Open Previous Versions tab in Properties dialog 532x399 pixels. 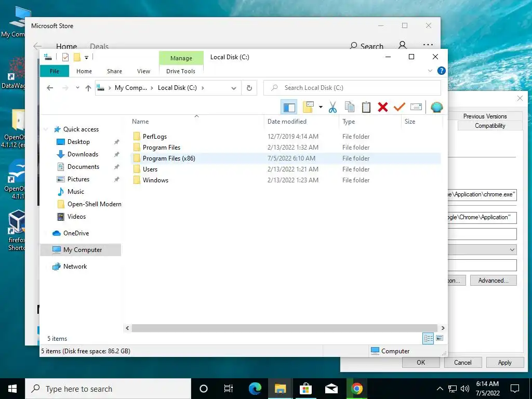[x=485, y=116]
